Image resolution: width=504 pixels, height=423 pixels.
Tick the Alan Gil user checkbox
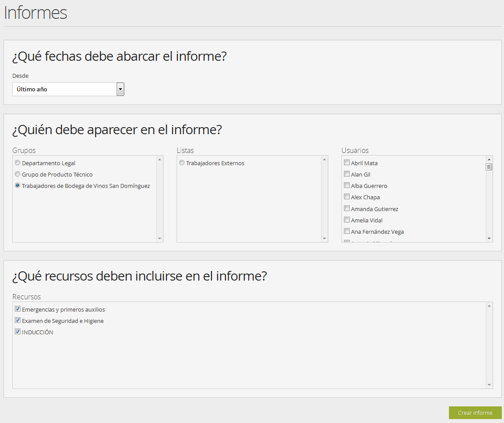(x=347, y=174)
